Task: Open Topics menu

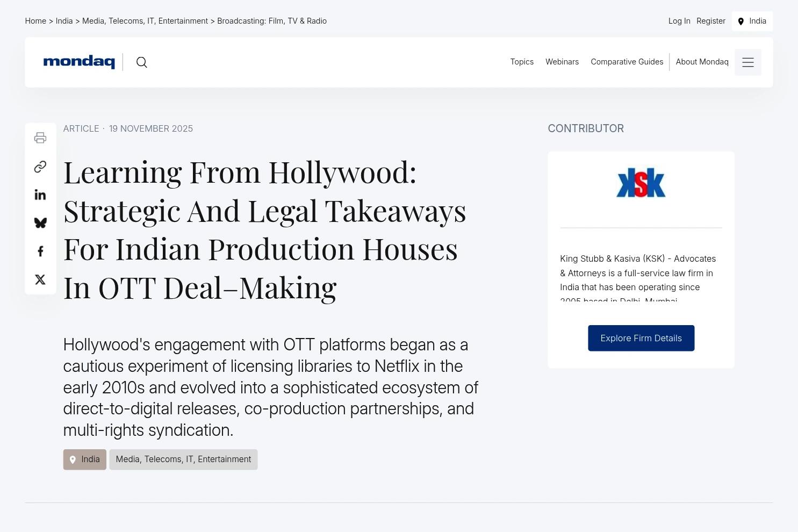Action: pos(522,62)
